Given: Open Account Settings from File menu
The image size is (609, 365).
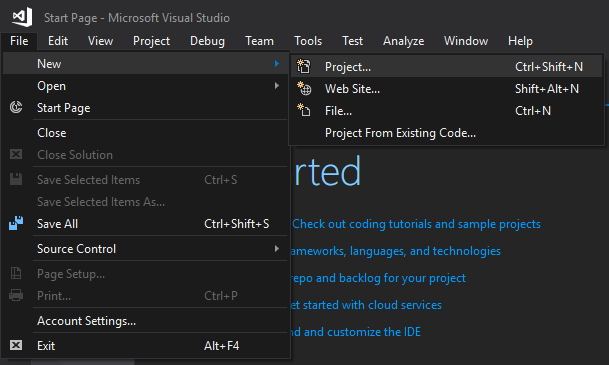Looking at the screenshot, I should coord(146,321).
